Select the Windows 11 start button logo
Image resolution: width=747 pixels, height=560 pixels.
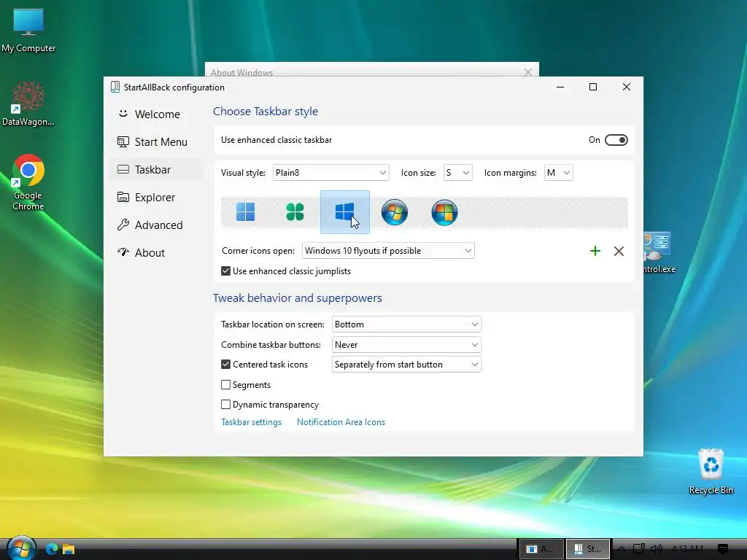click(x=245, y=212)
